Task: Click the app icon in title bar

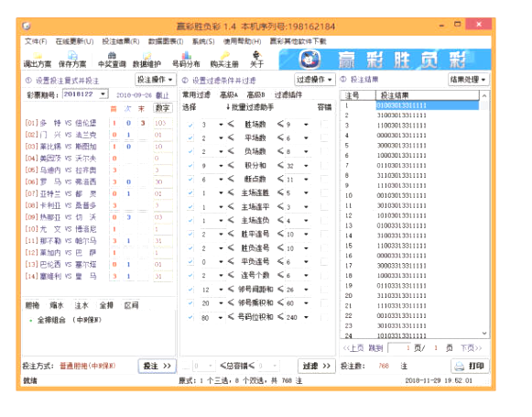Action: [x=27, y=27]
